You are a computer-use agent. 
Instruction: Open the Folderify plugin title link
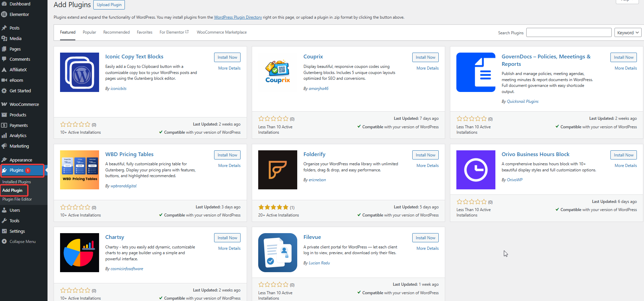[314, 154]
